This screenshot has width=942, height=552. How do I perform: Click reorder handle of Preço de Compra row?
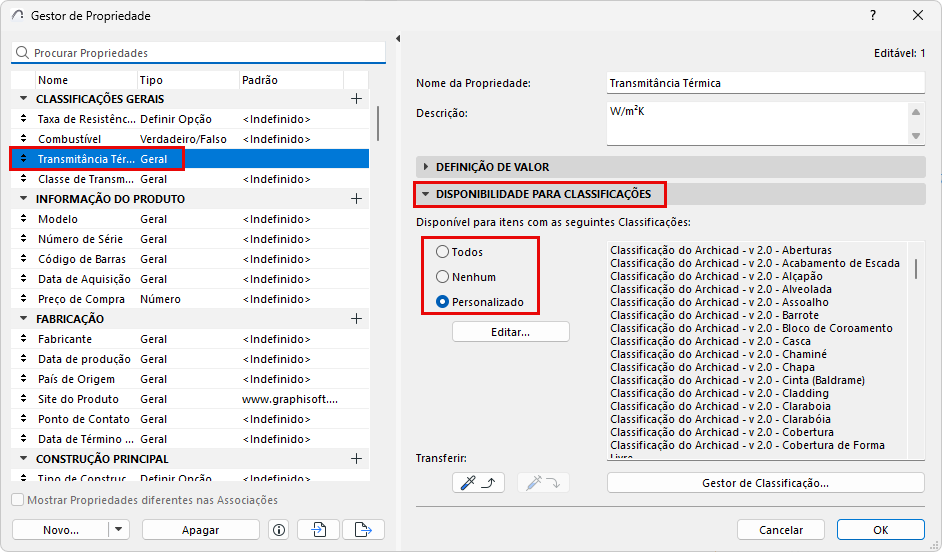(x=23, y=299)
